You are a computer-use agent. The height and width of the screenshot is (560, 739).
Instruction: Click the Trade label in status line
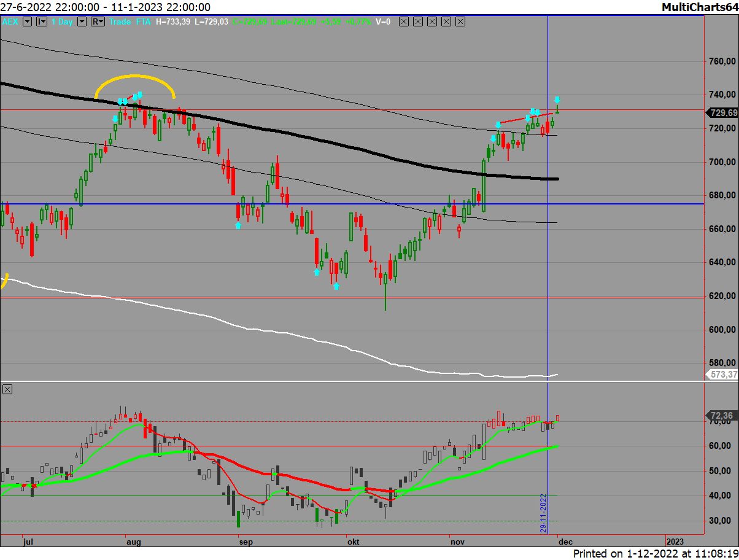pos(120,22)
